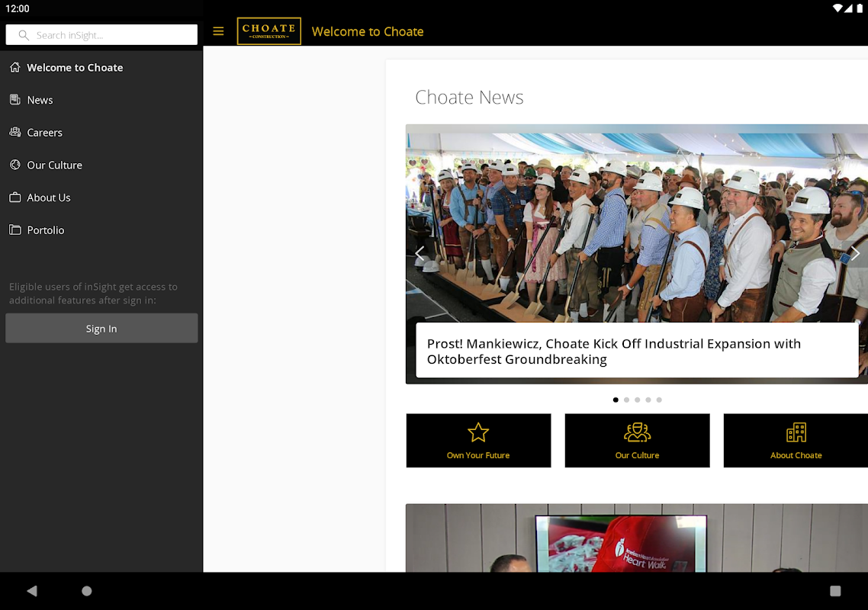Open the About Choate tile label
This screenshot has height=610, width=868.
pyautogui.click(x=796, y=455)
